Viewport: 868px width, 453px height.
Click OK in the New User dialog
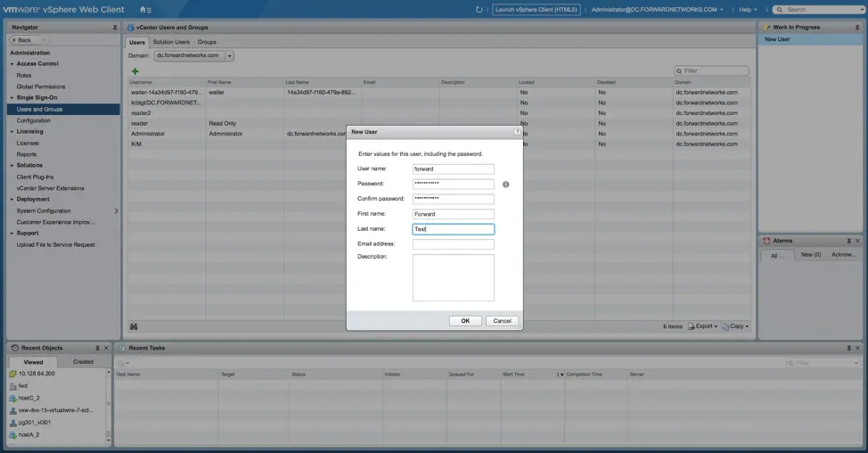point(465,321)
